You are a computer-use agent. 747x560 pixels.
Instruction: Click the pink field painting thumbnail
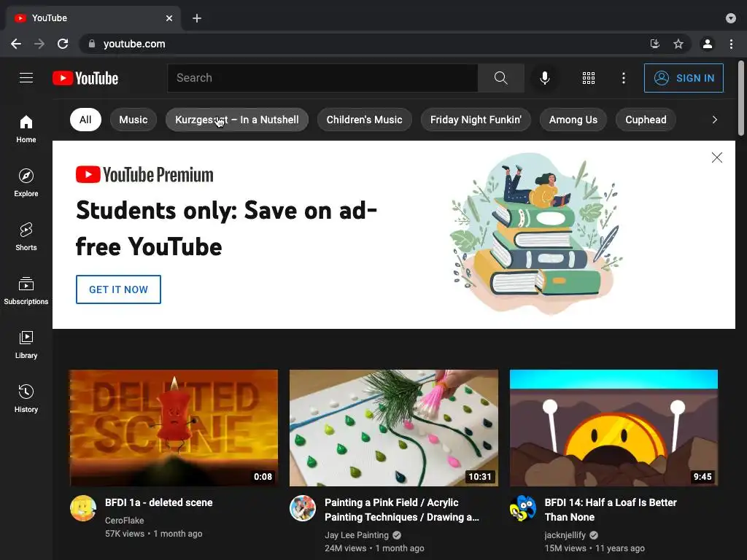[394, 427]
